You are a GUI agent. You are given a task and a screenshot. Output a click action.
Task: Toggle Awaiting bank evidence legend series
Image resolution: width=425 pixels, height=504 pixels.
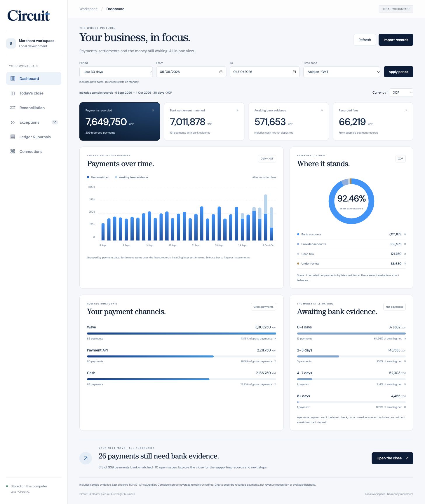click(x=131, y=177)
